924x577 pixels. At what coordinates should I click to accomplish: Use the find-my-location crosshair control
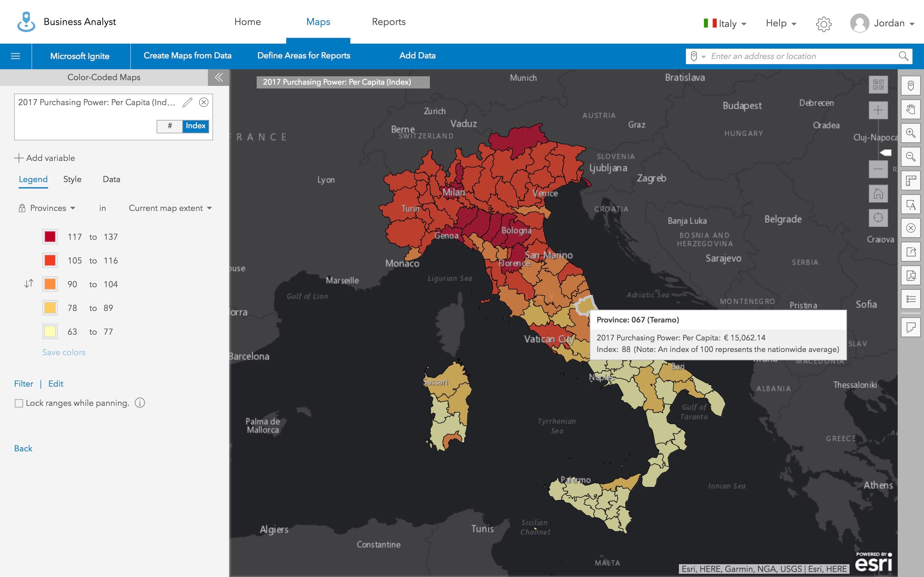878,218
